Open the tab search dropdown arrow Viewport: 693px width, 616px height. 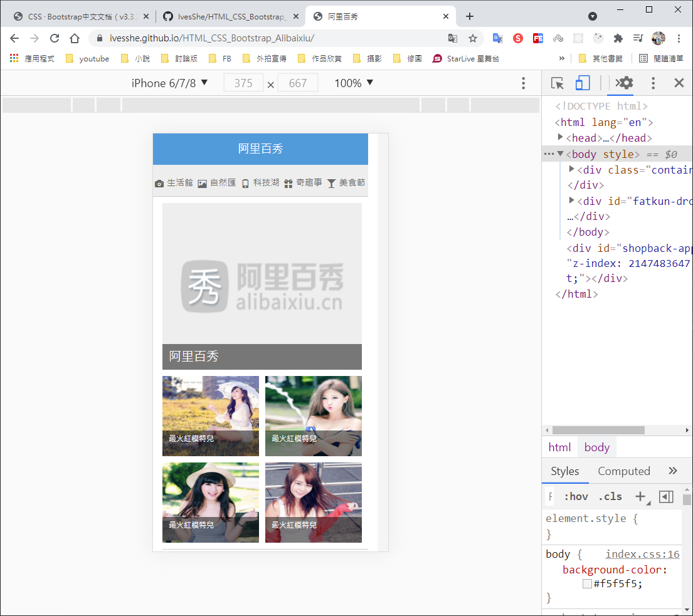coord(593,16)
